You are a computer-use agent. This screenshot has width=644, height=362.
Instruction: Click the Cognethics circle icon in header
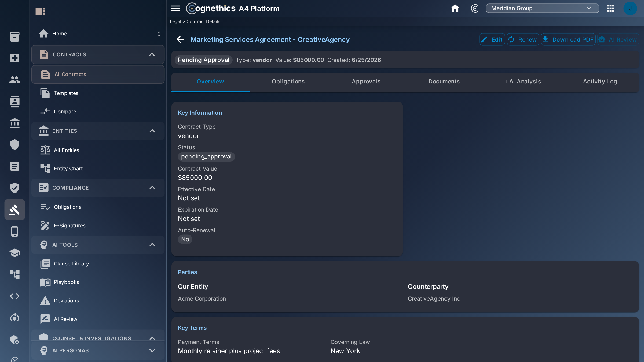click(x=475, y=8)
